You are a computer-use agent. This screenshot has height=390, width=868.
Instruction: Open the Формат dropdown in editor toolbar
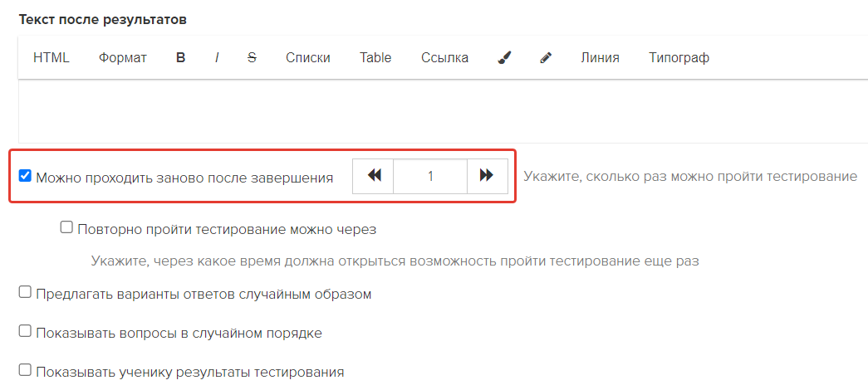click(x=123, y=57)
